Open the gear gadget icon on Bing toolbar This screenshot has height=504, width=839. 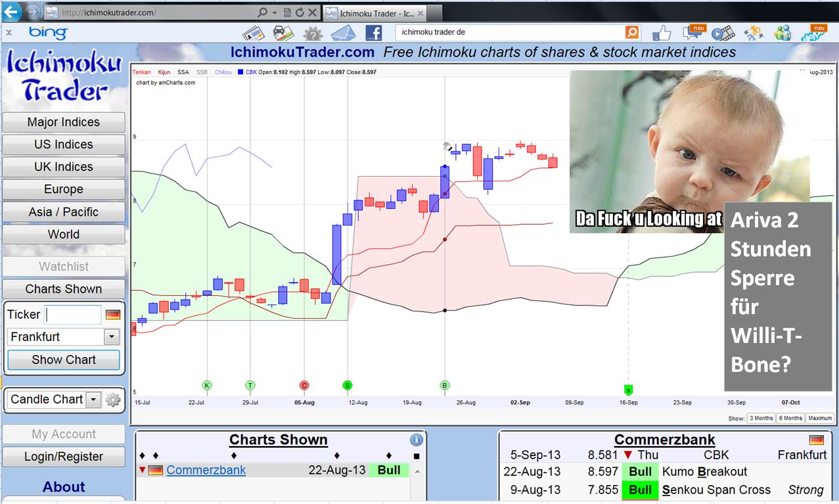click(x=312, y=33)
